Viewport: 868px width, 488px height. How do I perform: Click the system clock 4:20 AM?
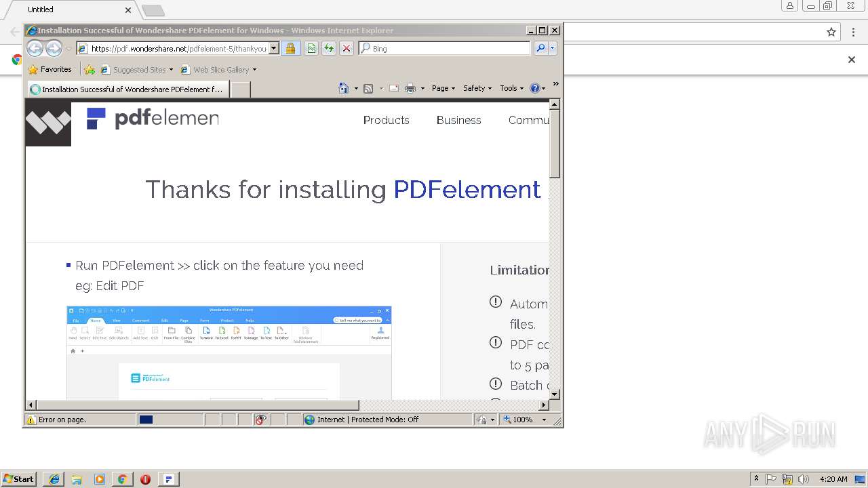[x=833, y=479]
